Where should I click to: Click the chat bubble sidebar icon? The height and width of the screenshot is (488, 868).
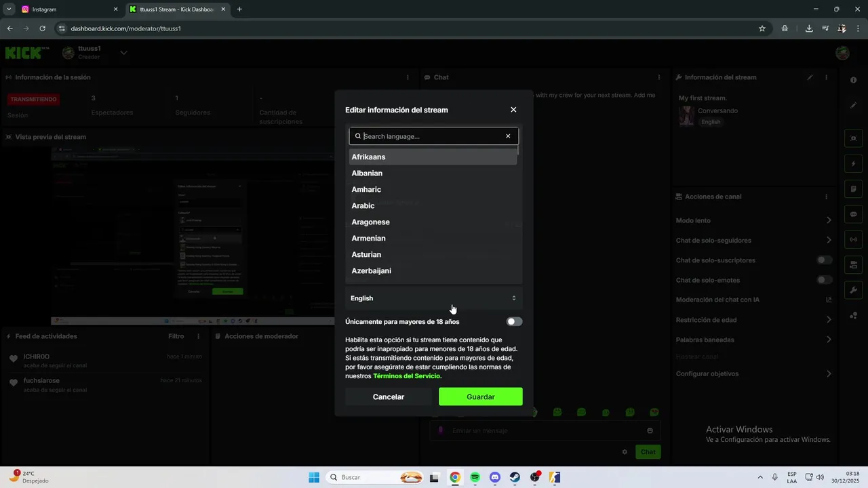pos(854,214)
